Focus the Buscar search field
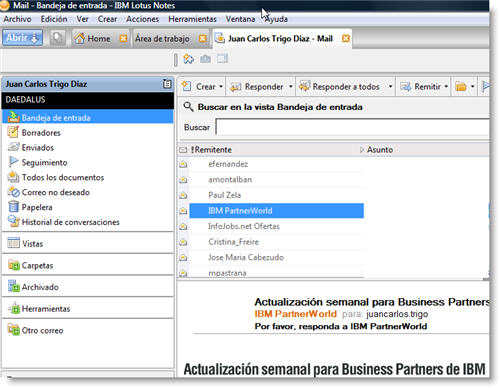Viewport: 500px width, 388px height. pyautogui.click(x=352, y=127)
